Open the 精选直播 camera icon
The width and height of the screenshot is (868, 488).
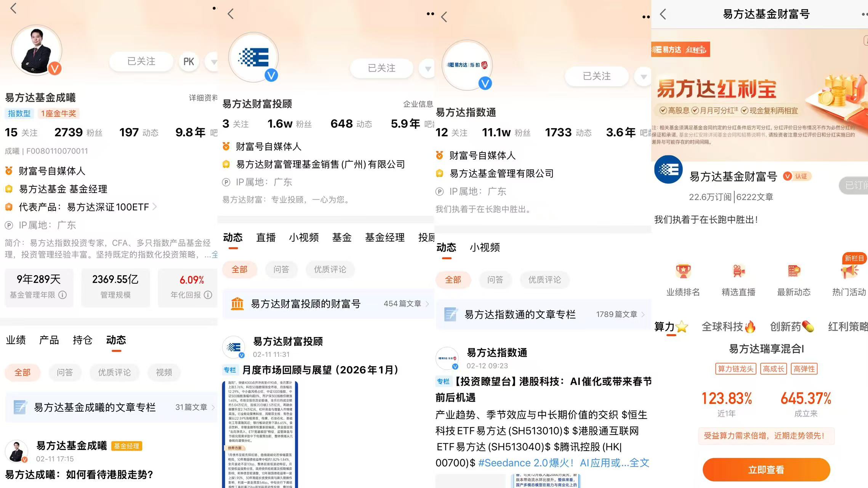pos(738,271)
